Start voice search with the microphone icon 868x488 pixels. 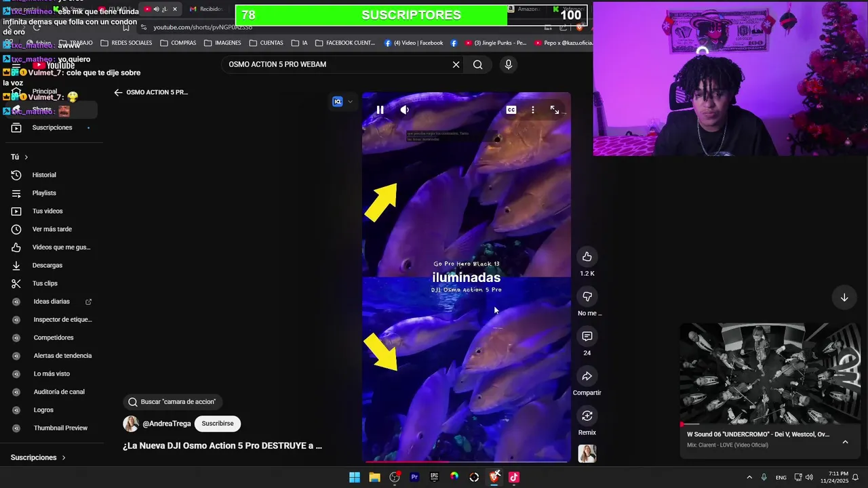coord(509,64)
